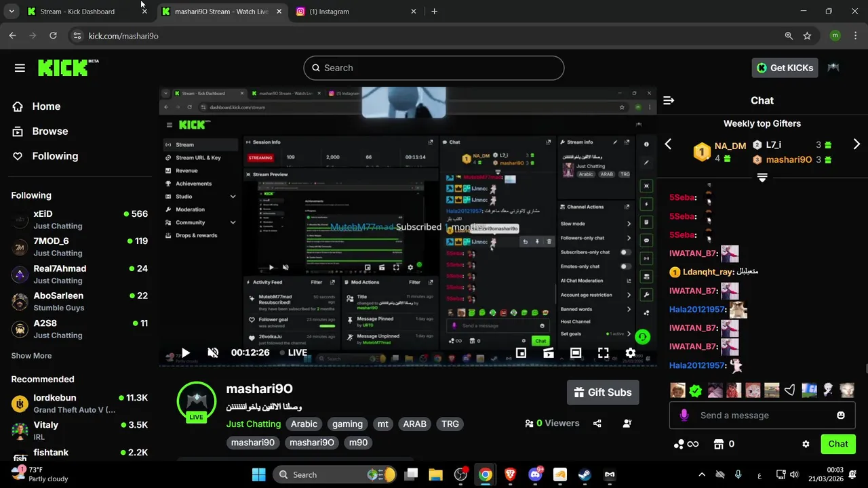Viewport: 868px width, 488px height.
Task: Open username Ldanqht_ray in chat
Action: 708,272
